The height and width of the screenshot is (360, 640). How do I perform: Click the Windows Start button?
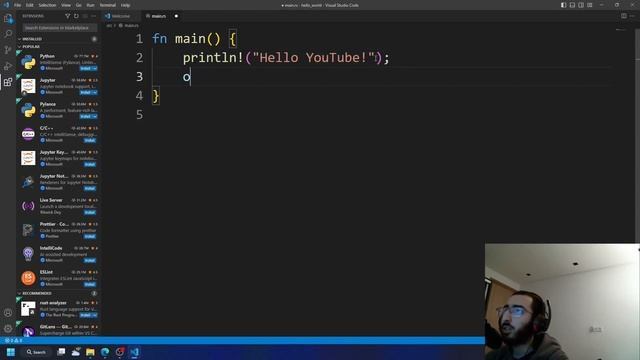11,352
